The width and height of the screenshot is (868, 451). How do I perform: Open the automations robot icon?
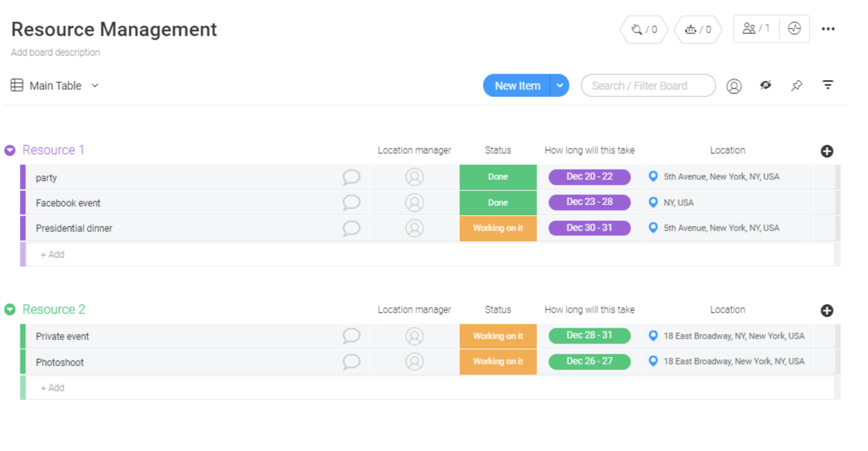tap(698, 30)
